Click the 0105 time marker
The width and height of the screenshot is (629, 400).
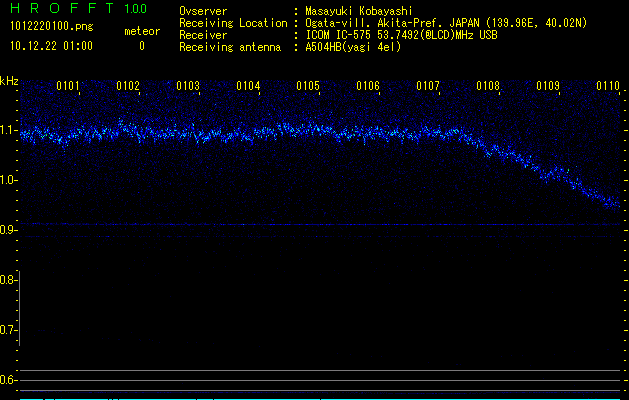308,86
